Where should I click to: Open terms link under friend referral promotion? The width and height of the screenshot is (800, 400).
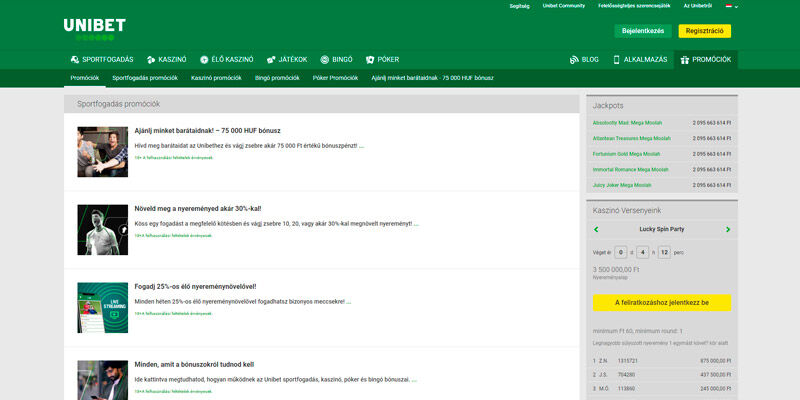tap(173, 158)
